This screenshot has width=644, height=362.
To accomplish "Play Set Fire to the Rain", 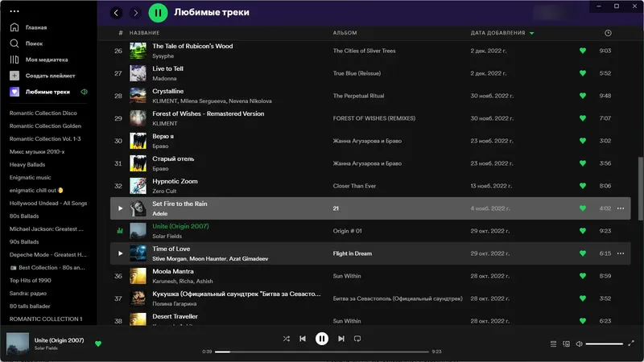I will [x=120, y=208].
